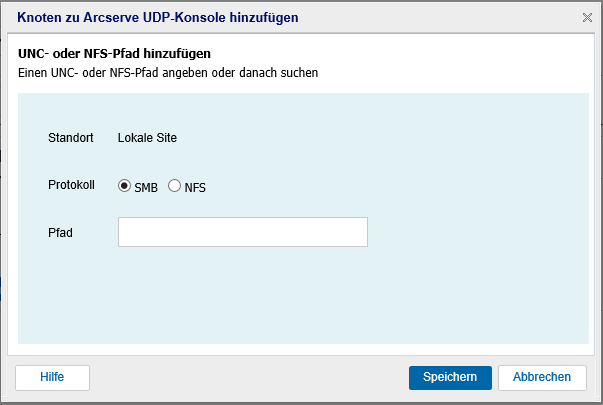603x405 pixels.
Task: Select the SMB protocol radio button
Action: (124, 186)
